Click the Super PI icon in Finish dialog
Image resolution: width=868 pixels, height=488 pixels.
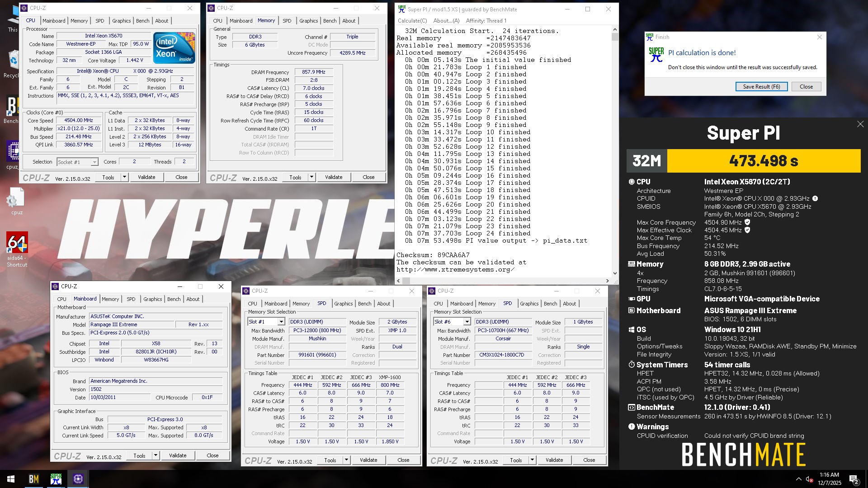pos(656,55)
